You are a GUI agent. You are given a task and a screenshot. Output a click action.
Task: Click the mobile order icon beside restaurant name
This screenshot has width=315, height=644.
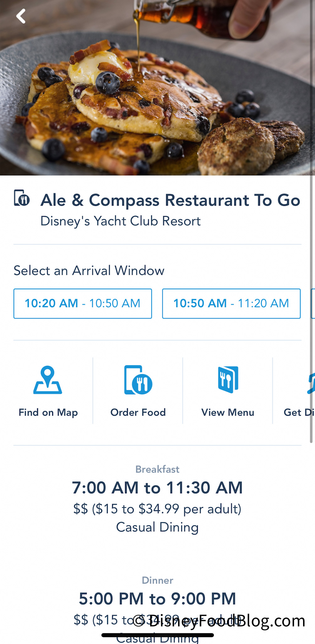22,198
